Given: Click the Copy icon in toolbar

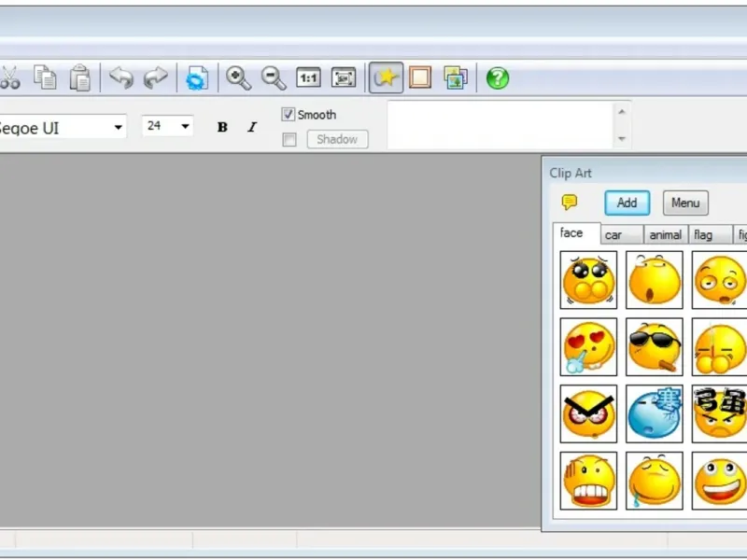Looking at the screenshot, I should point(45,77).
